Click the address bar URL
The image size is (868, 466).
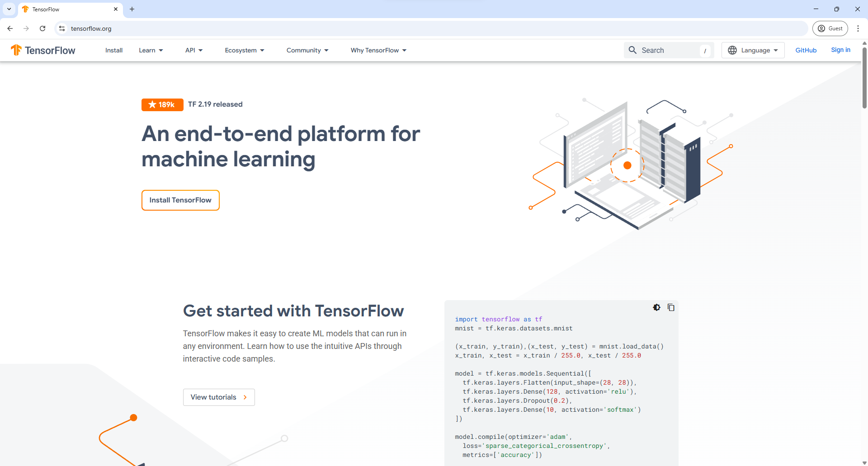[91, 28]
